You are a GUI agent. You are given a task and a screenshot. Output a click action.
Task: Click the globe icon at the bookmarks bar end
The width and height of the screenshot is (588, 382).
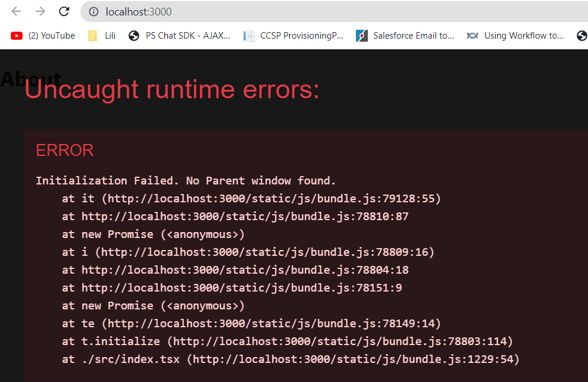pyautogui.click(x=581, y=35)
